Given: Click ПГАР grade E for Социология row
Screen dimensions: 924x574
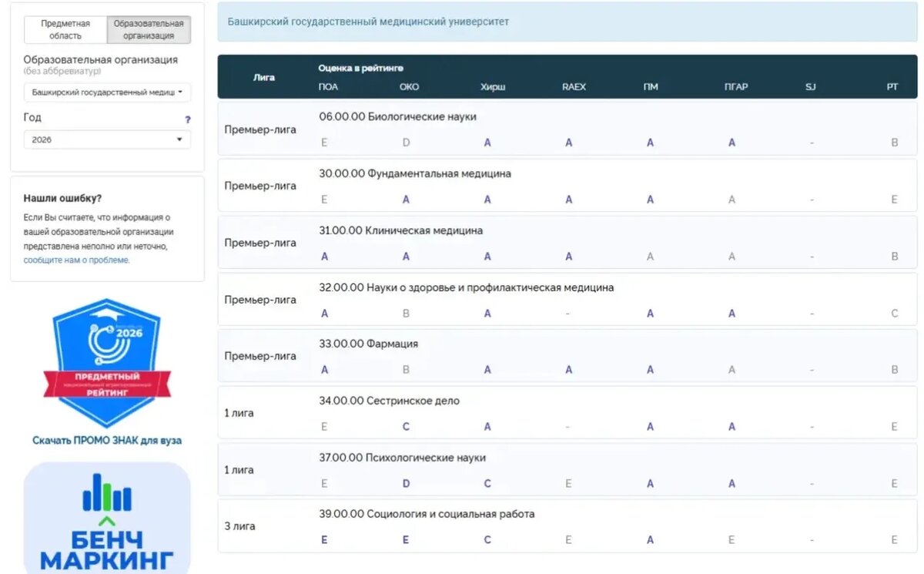Looking at the screenshot, I should coord(731,540).
